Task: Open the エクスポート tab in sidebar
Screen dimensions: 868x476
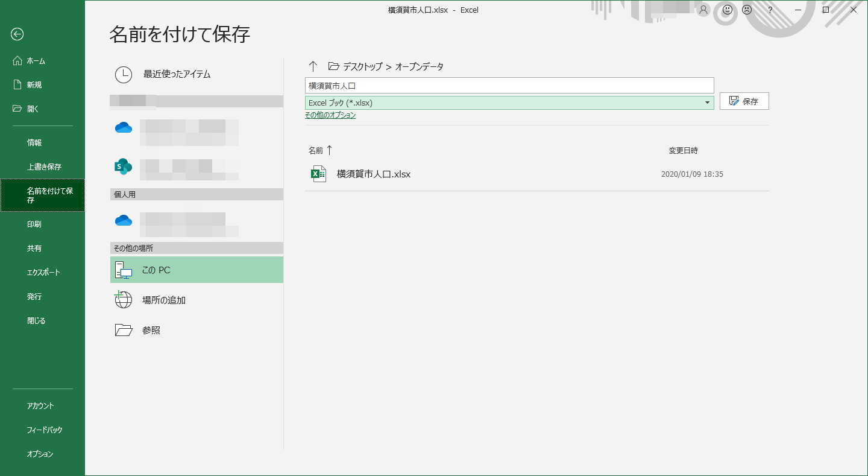Action: (43, 273)
